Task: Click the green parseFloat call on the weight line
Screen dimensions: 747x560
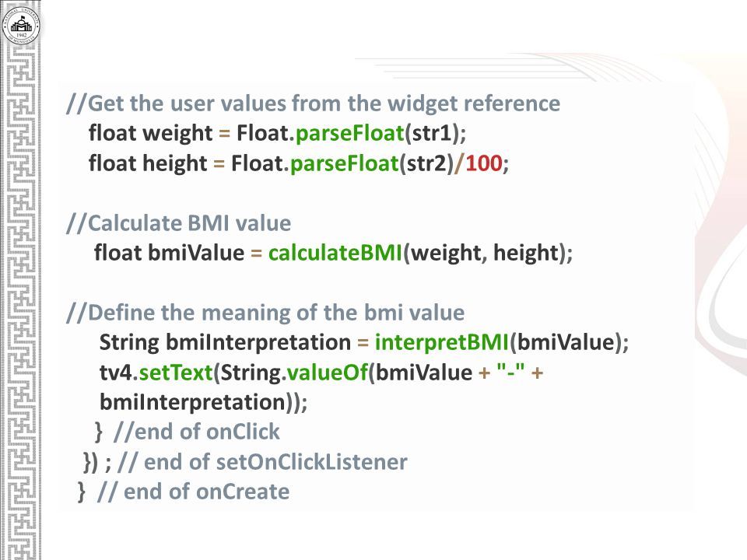Action: pyautogui.click(x=349, y=133)
